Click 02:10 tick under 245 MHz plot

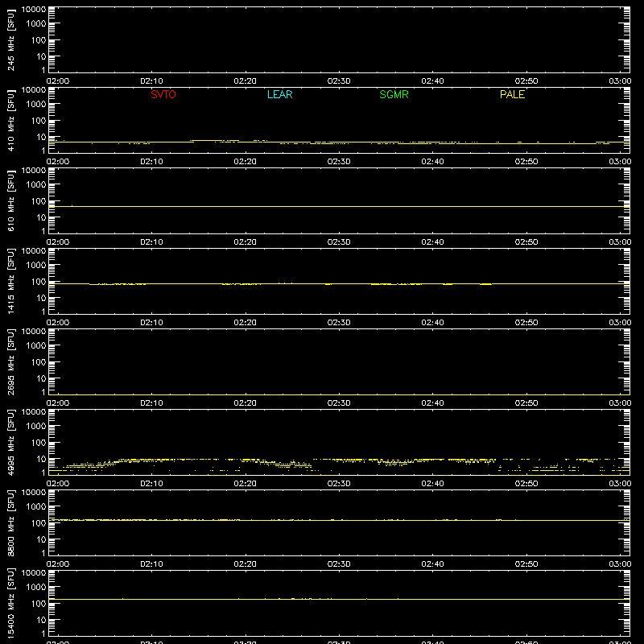(151, 81)
